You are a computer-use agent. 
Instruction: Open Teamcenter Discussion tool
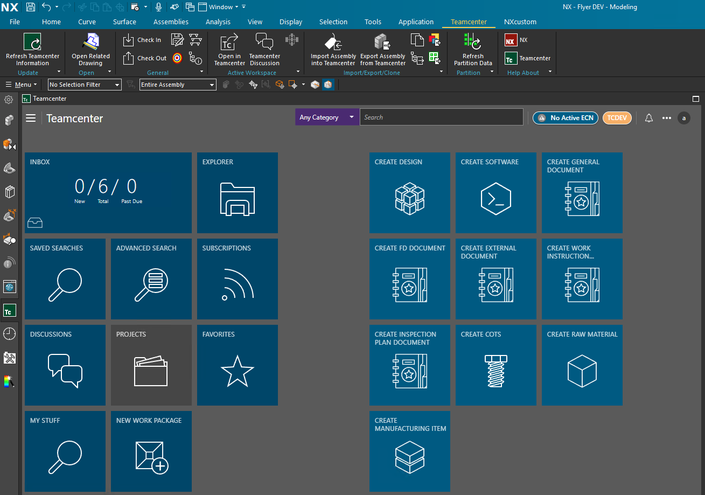coord(264,49)
